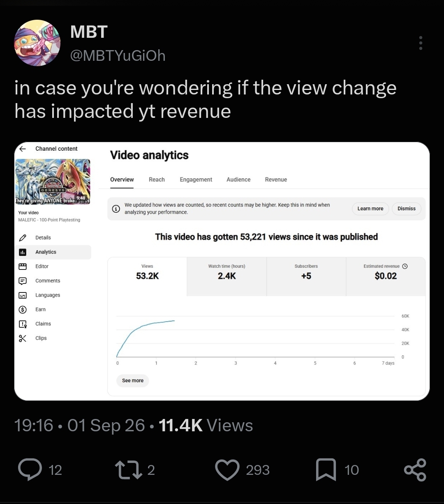Open the reply comment icon
Viewport: 444px width, 504px height.
point(30,470)
